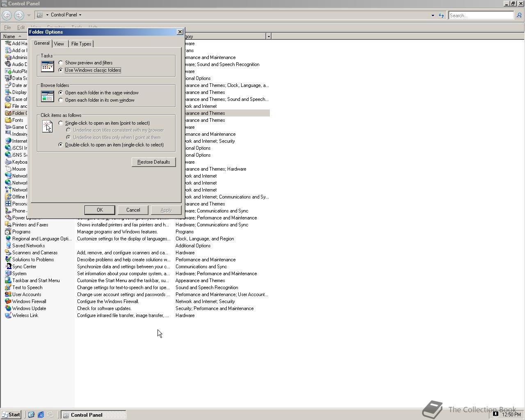Click the Control Panel taskbar button
Screen dimensions: 525x420
coord(94,415)
